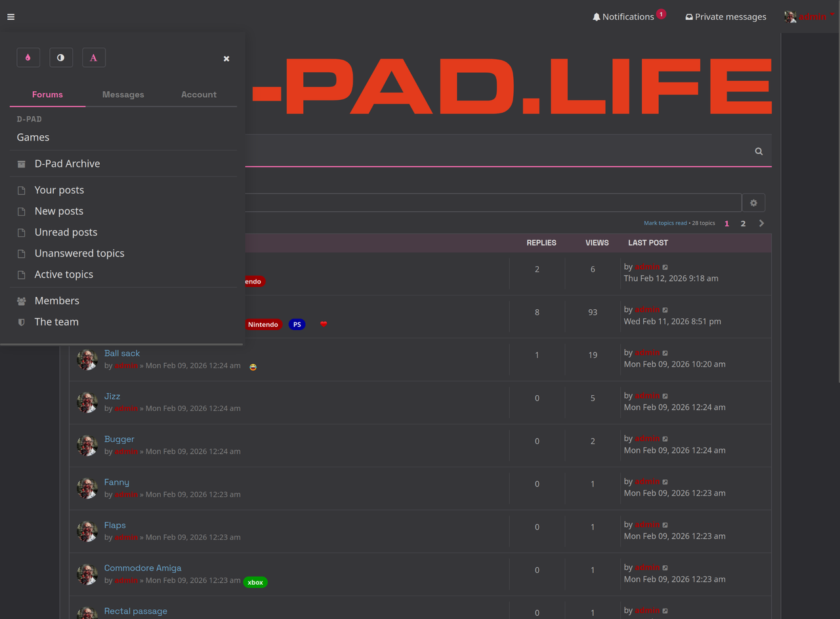
Task: Click the topic search input field
Action: [x=492, y=202]
